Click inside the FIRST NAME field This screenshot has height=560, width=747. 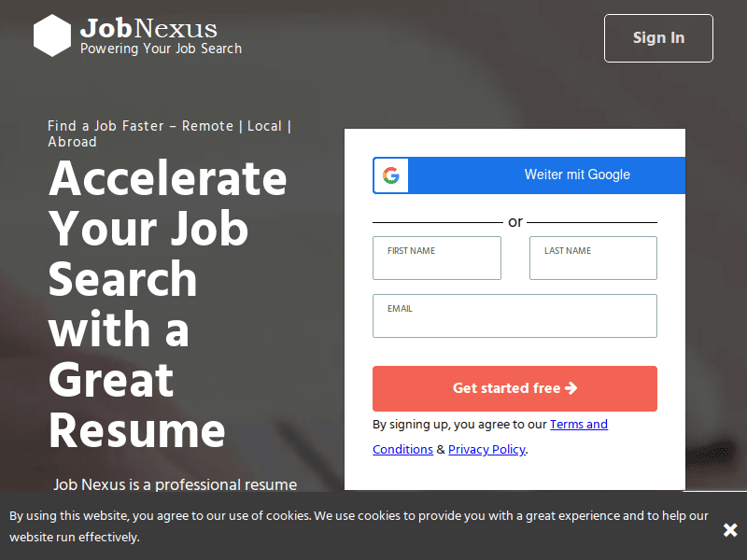coord(437,258)
